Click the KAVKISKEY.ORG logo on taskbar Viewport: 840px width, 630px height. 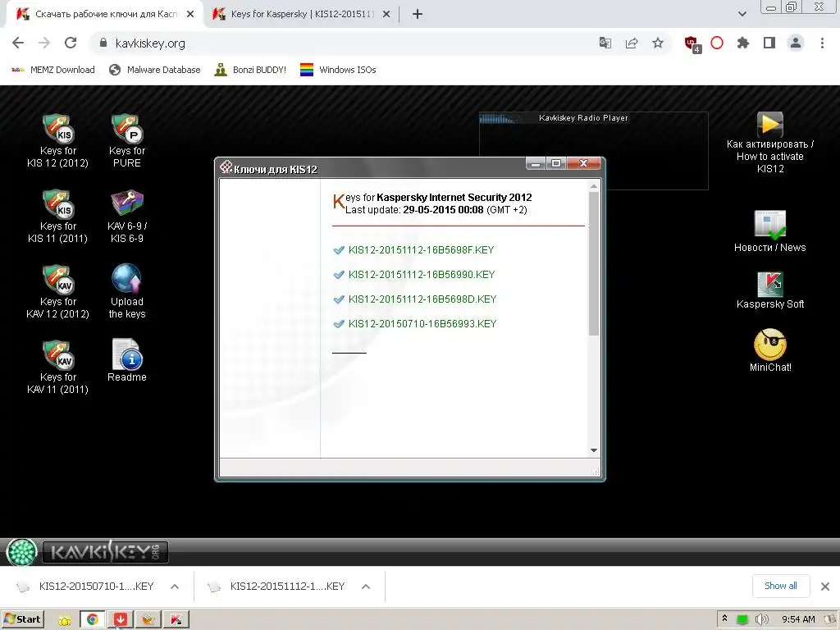tap(106, 552)
